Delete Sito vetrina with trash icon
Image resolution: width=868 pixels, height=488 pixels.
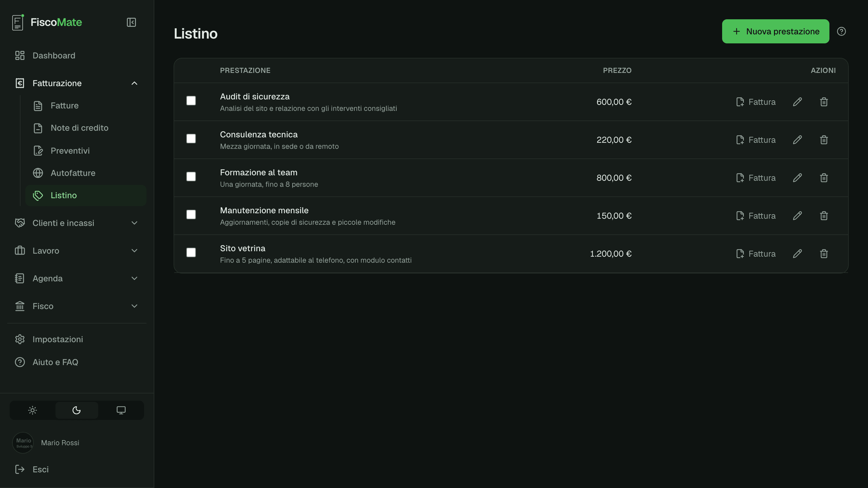[x=823, y=254]
